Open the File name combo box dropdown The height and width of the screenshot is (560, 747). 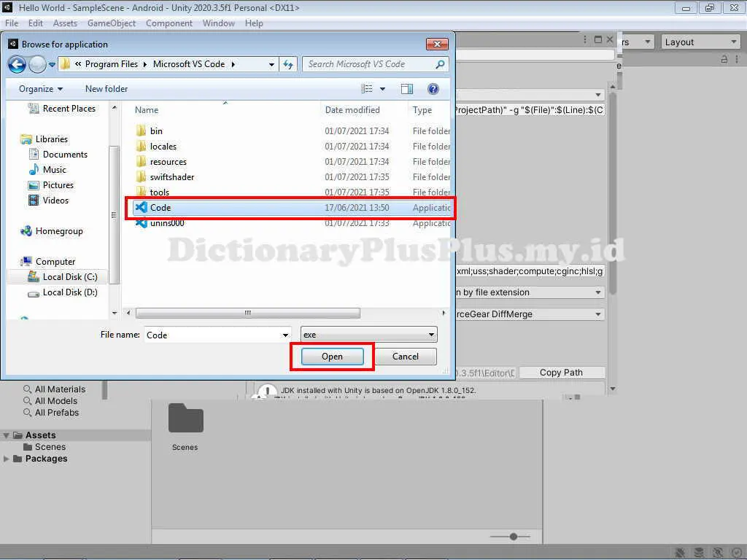(285, 335)
